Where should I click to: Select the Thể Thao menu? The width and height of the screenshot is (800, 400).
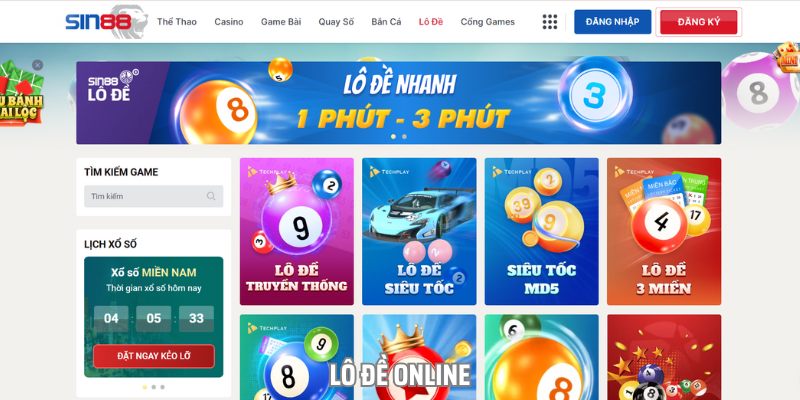point(177,22)
